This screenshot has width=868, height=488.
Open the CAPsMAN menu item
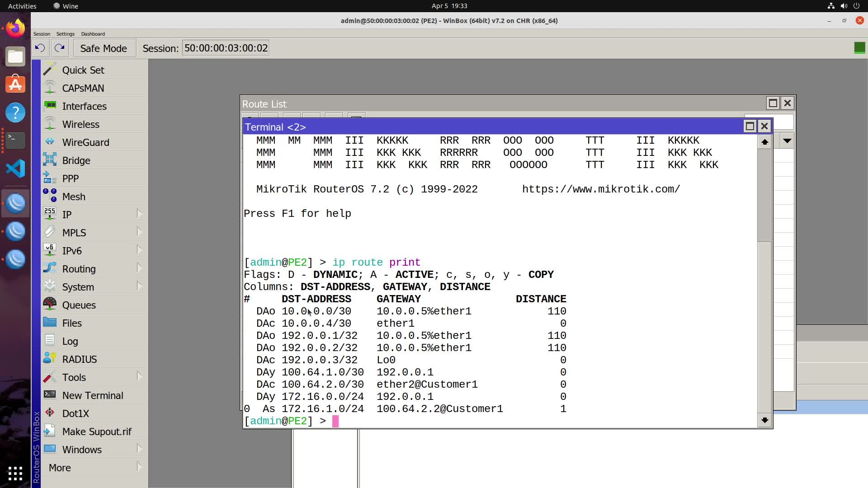click(x=95, y=88)
